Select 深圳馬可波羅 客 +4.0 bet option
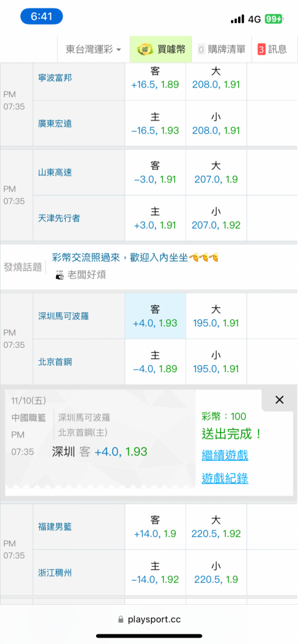Viewport: 298px width, 644px height. 155,316
